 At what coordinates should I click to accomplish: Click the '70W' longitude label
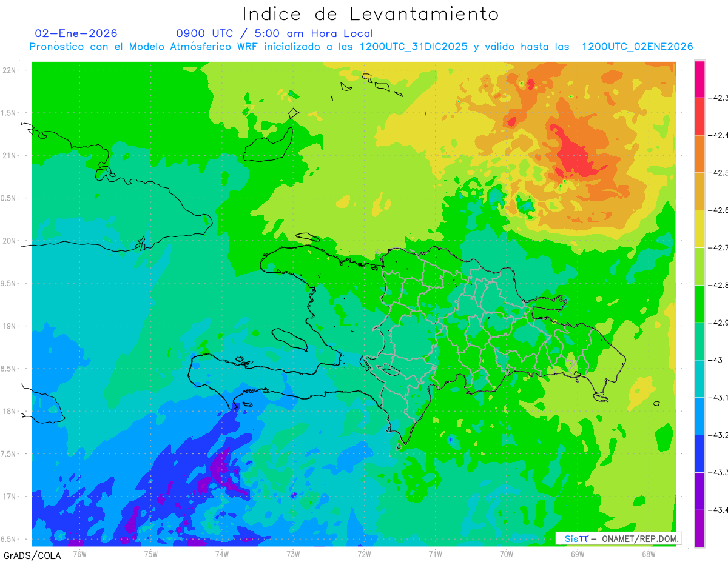coord(507,554)
